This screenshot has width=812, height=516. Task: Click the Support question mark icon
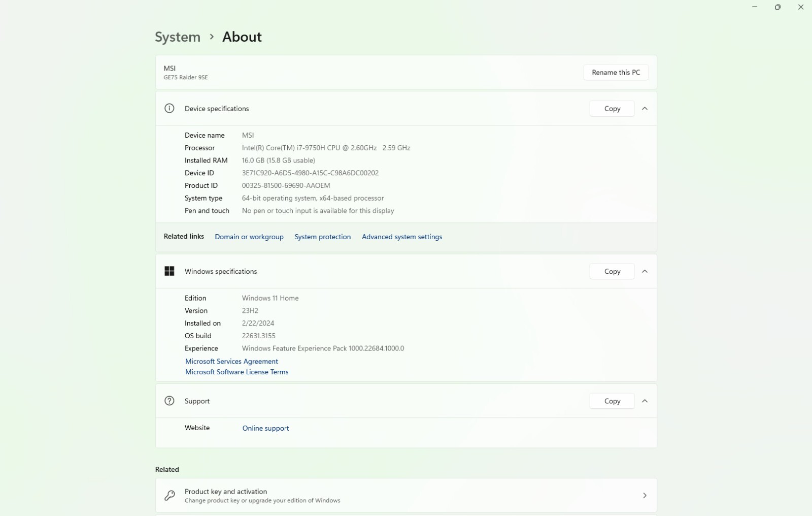tap(170, 401)
